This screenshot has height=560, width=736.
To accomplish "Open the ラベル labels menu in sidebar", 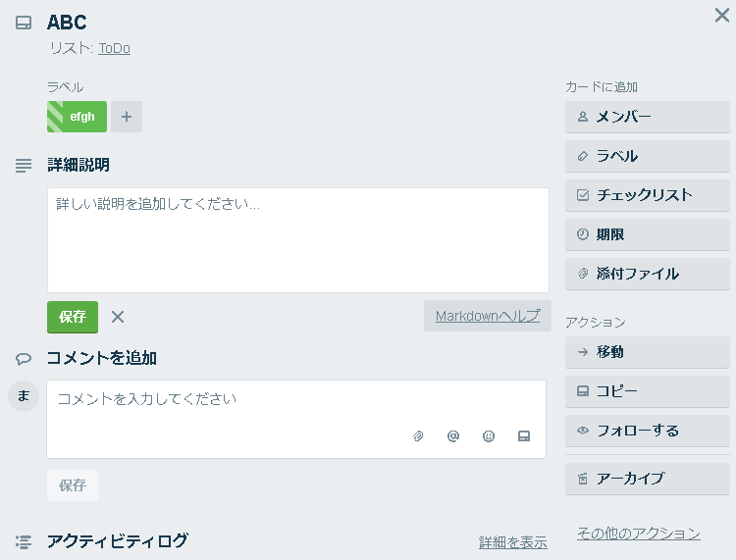I will [x=647, y=156].
